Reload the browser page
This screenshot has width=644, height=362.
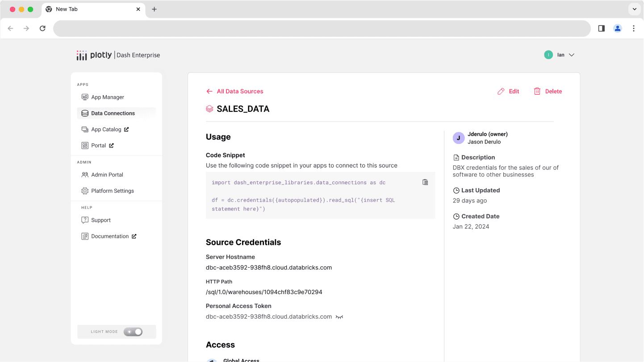tap(42, 28)
